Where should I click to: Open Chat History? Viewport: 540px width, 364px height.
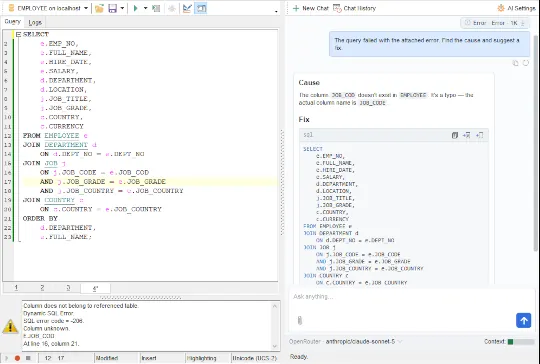(354, 8)
